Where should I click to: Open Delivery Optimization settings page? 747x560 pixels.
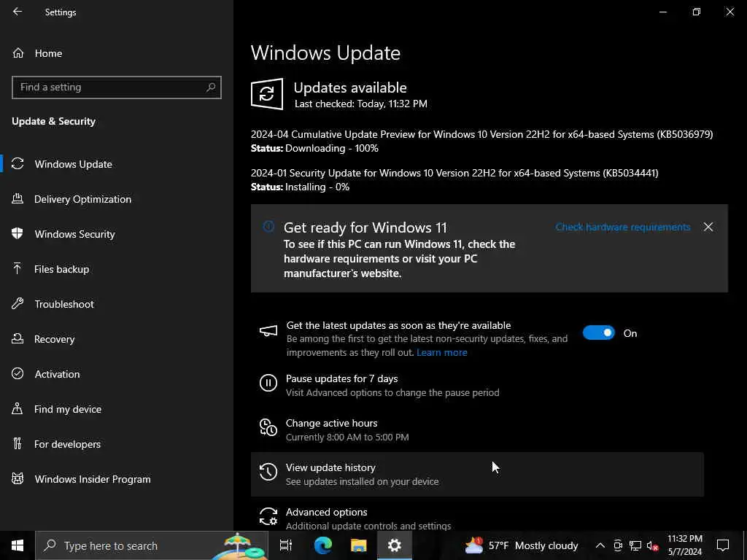click(x=117, y=199)
